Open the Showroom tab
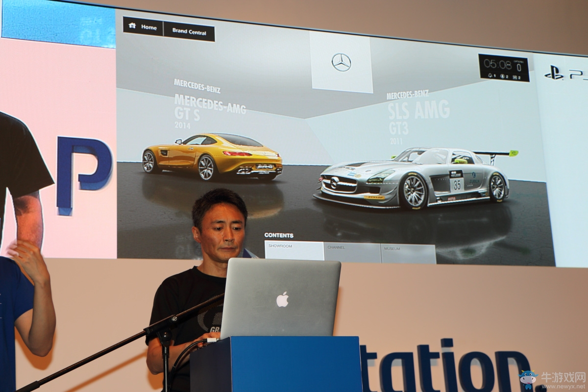This screenshot has height=392, width=588. point(294,250)
